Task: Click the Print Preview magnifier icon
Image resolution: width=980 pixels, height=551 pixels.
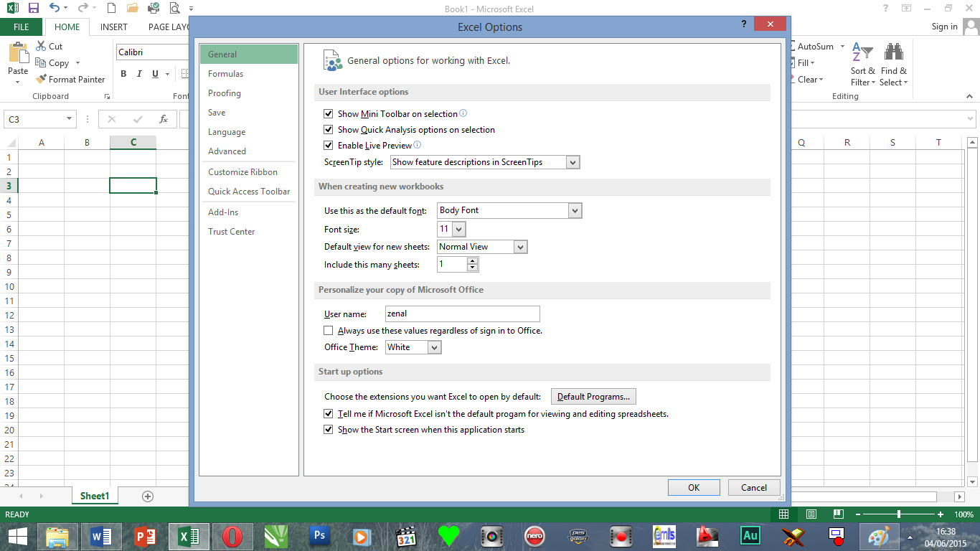Action: (x=175, y=9)
